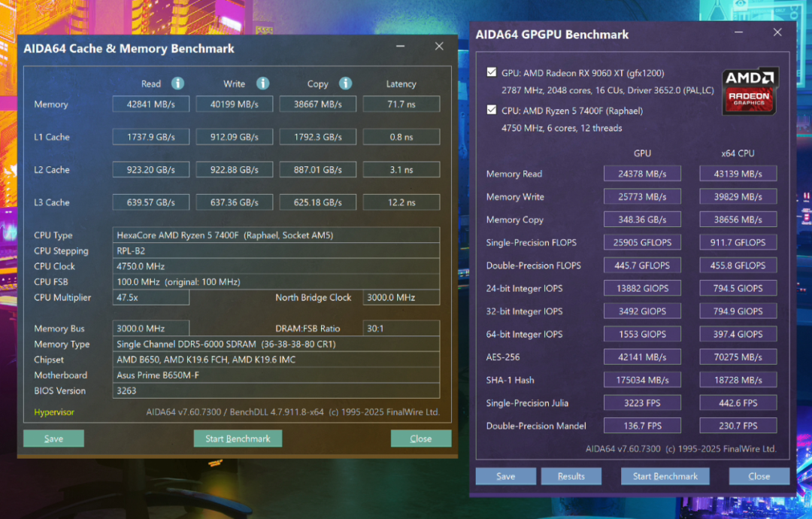The image size is (812, 519).
Task: Click GPU 64-bit Integer IOPS 1553 GIOPS
Action: [x=642, y=334]
